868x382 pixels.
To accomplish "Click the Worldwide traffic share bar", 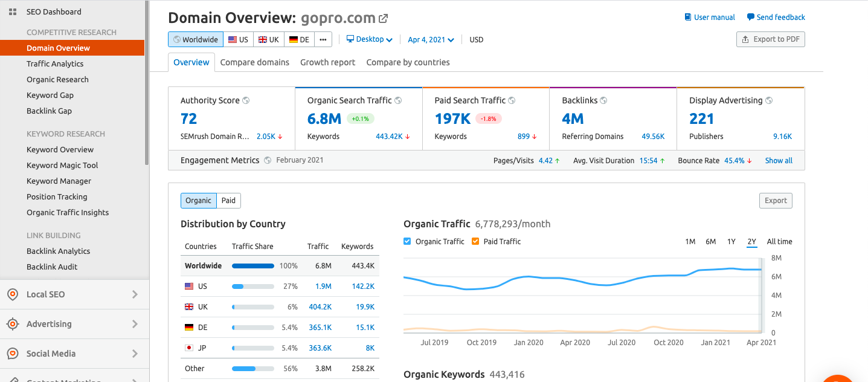I will (x=253, y=266).
